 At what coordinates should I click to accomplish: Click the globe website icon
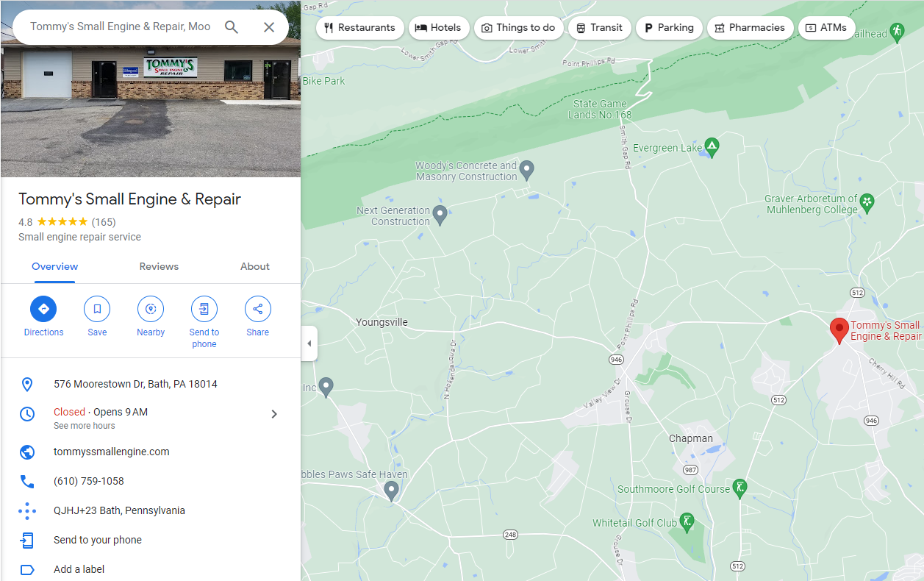pos(27,452)
